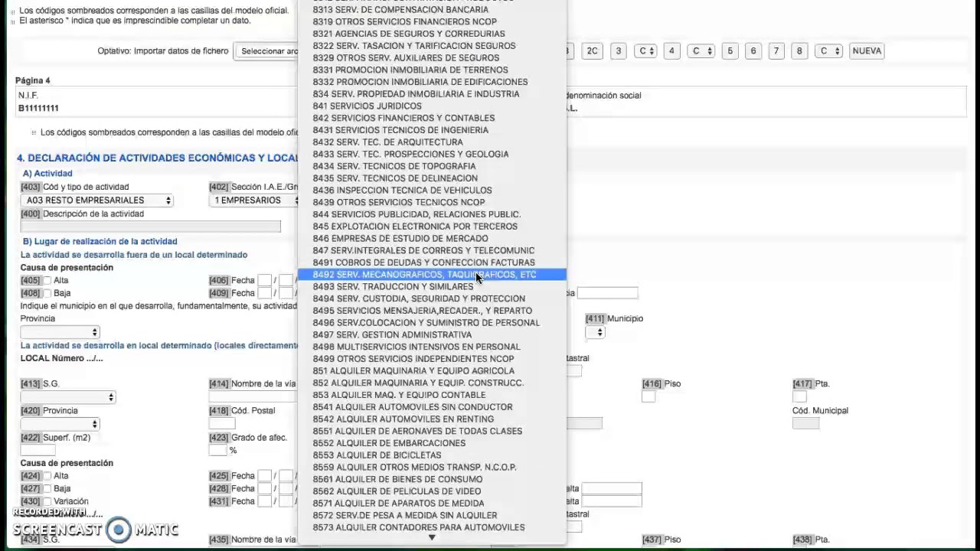Viewport: 980px width, 551px height.
Task: Click first date box of [425] Fecha
Action: [265, 476]
